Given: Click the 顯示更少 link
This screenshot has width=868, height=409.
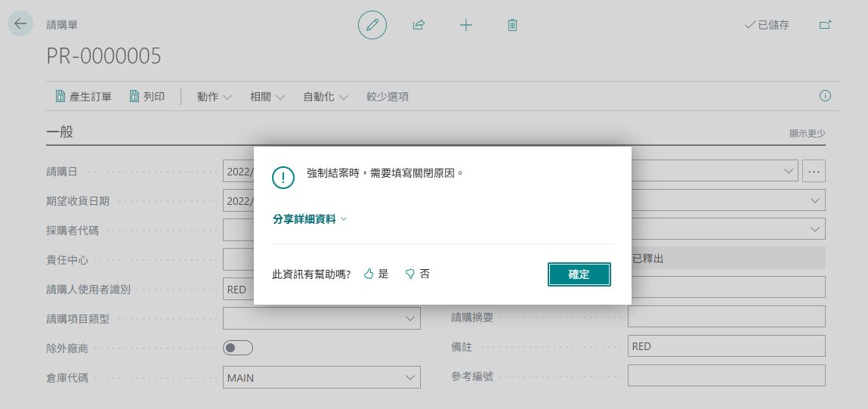Looking at the screenshot, I should pos(807,133).
